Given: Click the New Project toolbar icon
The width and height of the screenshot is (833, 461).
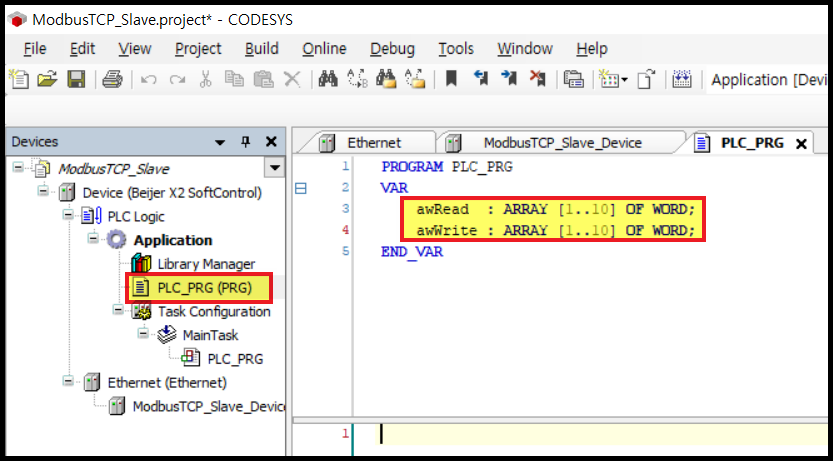Looking at the screenshot, I should [19, 80].
